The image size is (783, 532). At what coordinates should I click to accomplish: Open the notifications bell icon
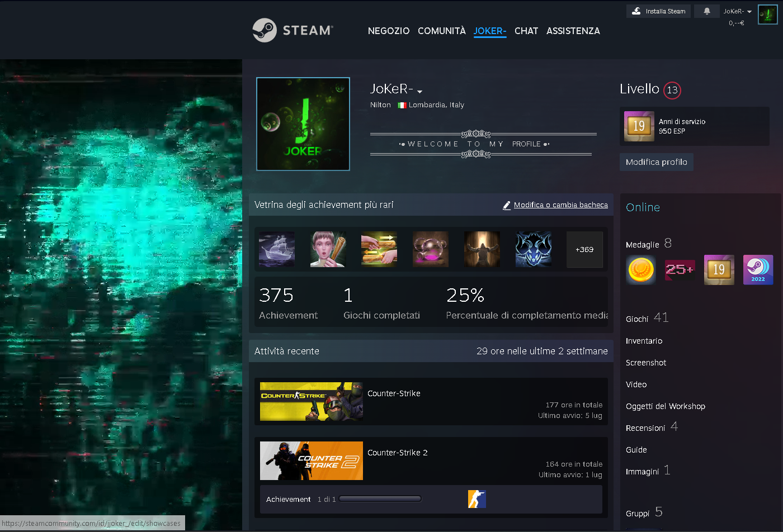[x=706, y=11]
